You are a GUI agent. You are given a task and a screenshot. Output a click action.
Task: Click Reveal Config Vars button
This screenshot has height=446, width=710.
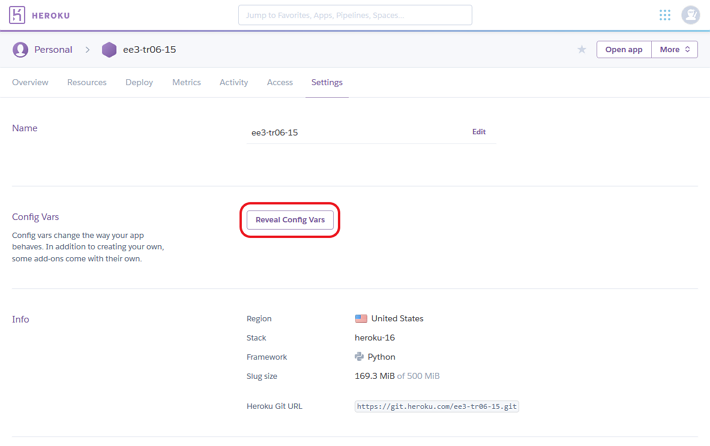click(x=290, y=220)
